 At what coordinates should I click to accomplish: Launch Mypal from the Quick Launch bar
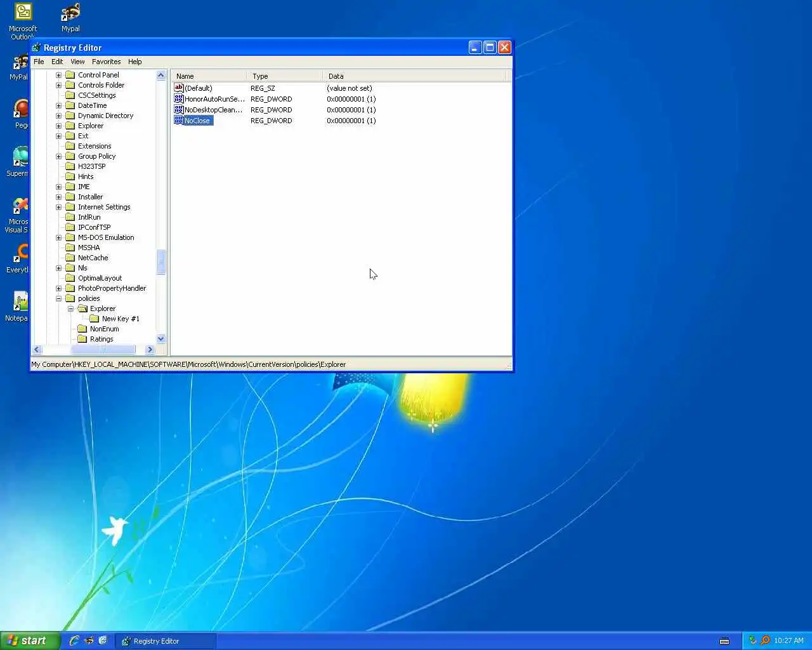[89, 640]
